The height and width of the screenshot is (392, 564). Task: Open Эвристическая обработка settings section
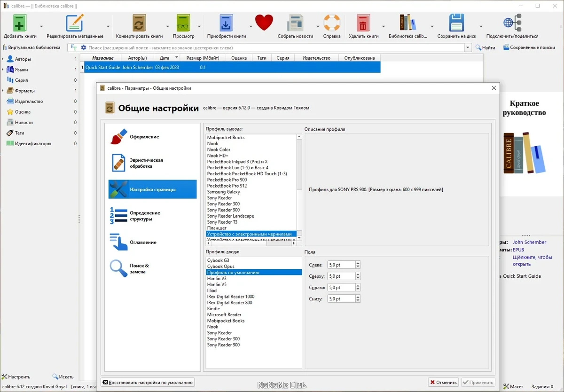(x=153, y=163)
